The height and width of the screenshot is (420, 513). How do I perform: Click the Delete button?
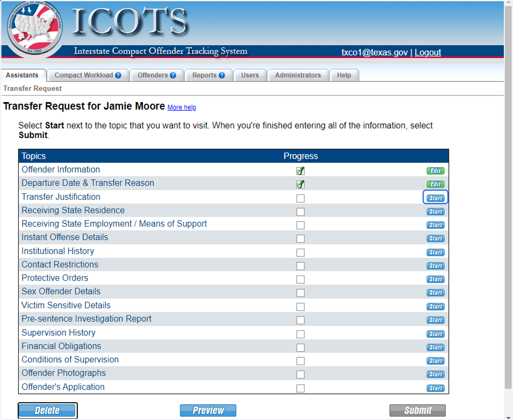[47, 411]
